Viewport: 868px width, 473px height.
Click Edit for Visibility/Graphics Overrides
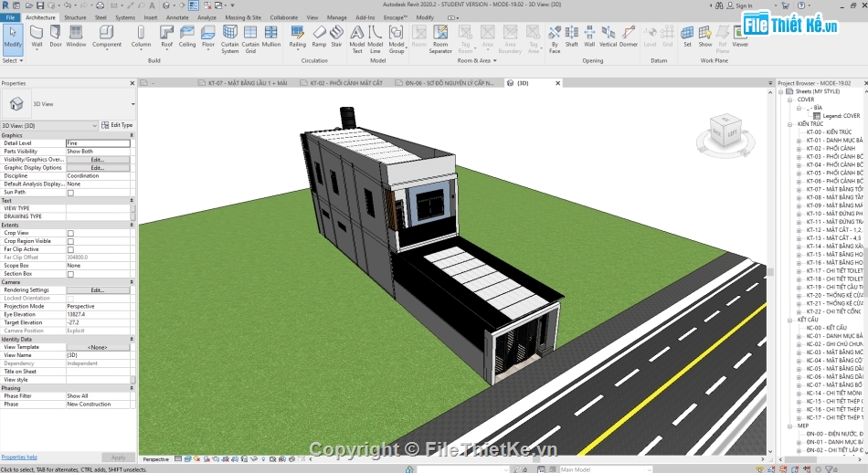[98, 159]
